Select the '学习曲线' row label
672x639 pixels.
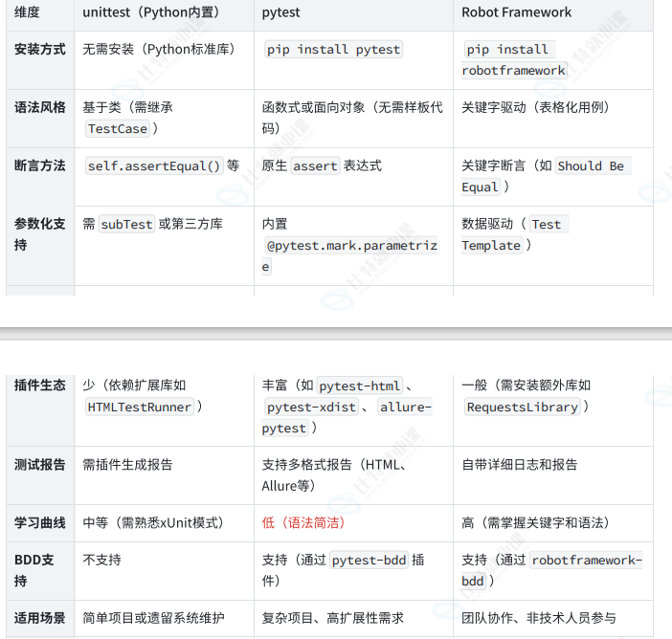click(40, 522)
